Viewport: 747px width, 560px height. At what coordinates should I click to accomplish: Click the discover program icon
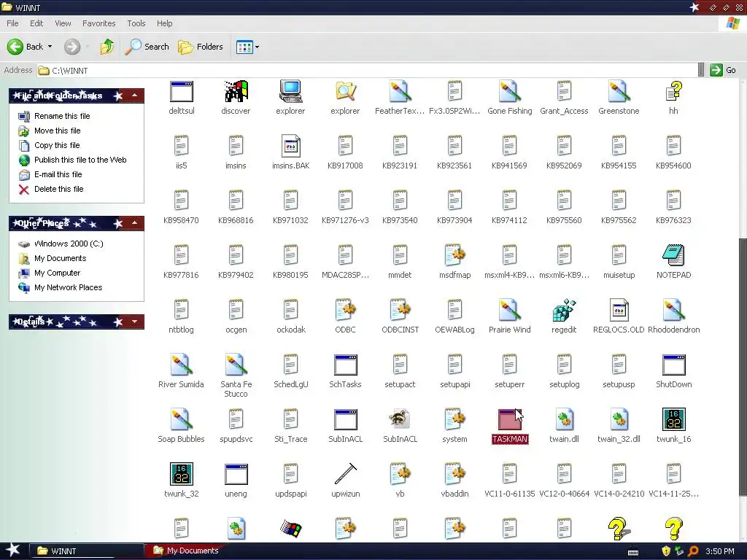[x=236, y=91]
